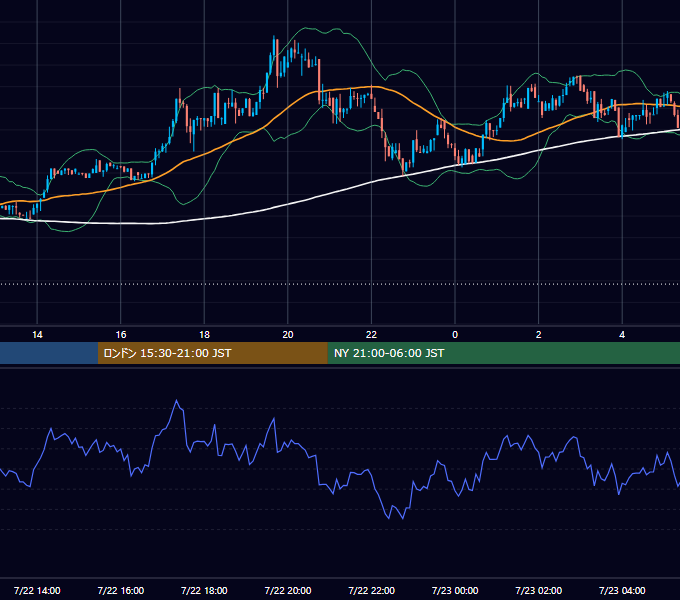Click the 7/22 22:00 time label
Image resolution: width=680 pixels, height=600 pixels.
click(x=372, y=590)
